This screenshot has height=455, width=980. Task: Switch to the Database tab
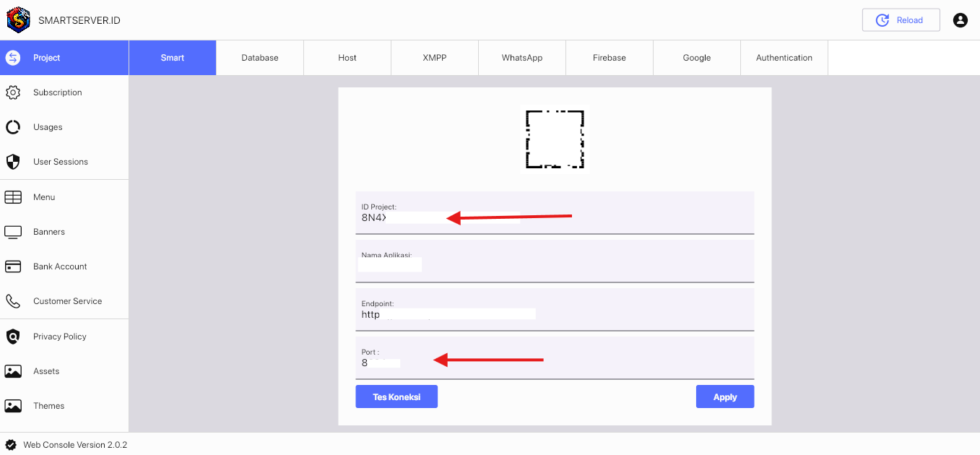260,58
